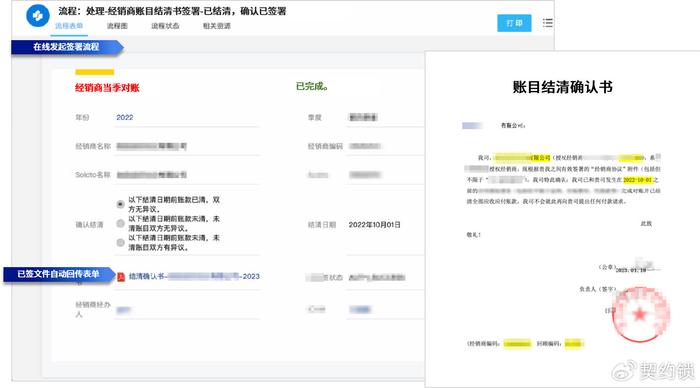This screenshot has width=700, height=388.
Task: Open the 结清确认书 PDF attachment link
Action: pos(194,276)
